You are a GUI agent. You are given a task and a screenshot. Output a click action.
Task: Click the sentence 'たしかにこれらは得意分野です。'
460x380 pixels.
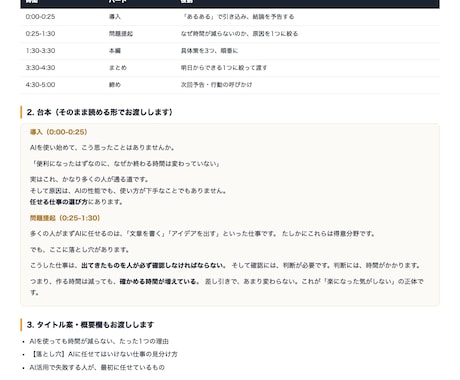pyautogui.click(x=329, y=234)
